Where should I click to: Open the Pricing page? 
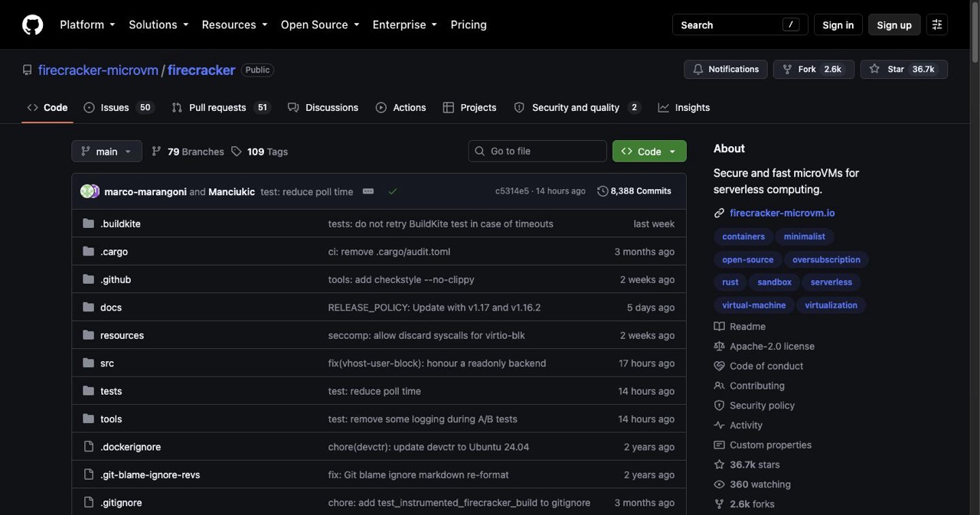pos(469,24)
